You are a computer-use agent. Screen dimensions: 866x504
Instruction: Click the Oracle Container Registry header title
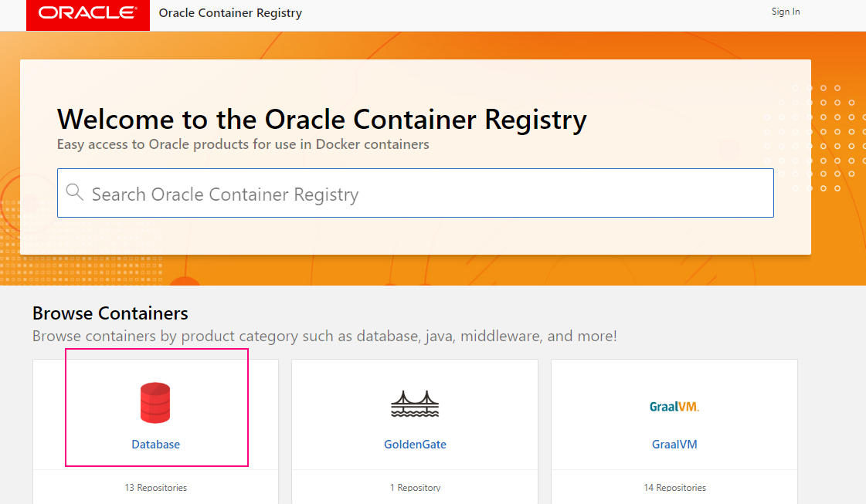(x=229, y=12)
